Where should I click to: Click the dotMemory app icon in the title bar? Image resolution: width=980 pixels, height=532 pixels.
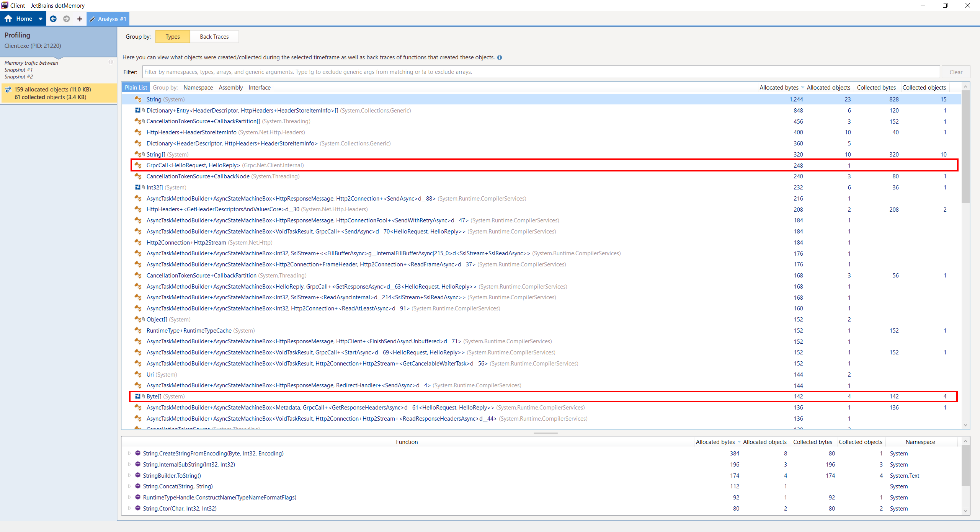pos(4,5)
